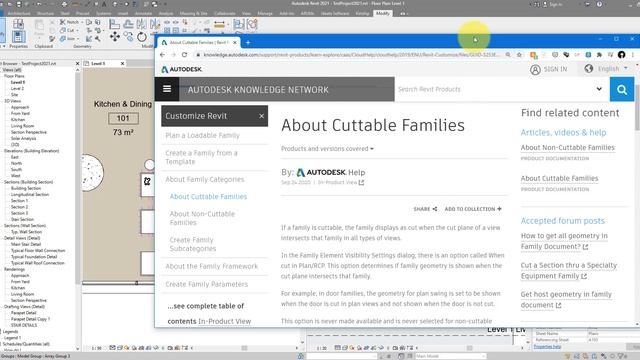
Task: Open the search products dropdown chevron
Action: pos(599,89)
